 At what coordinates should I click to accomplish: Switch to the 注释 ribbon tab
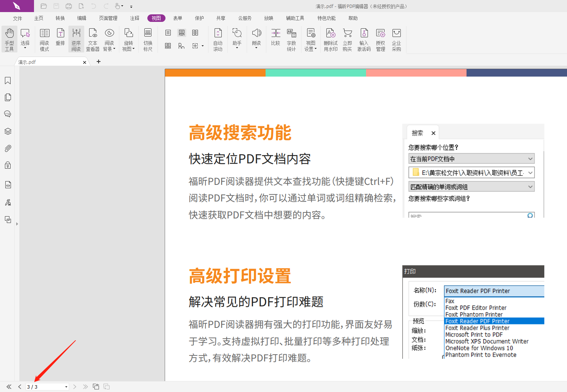(134, 18)
